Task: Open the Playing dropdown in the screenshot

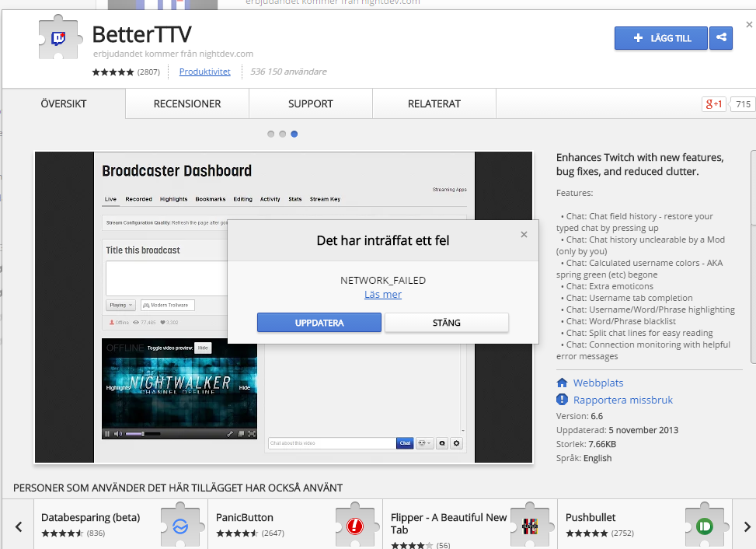Action: click(120, 306)
